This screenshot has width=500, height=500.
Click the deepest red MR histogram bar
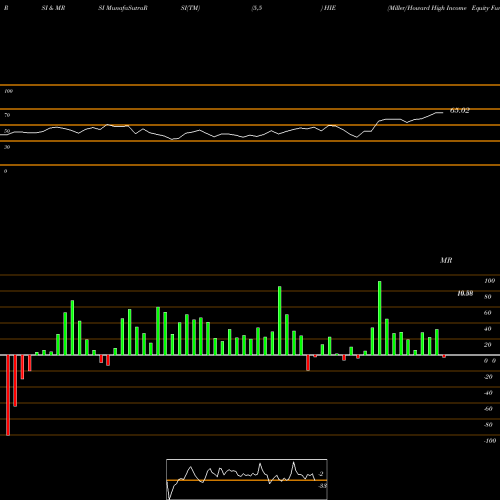coord(8,395)
